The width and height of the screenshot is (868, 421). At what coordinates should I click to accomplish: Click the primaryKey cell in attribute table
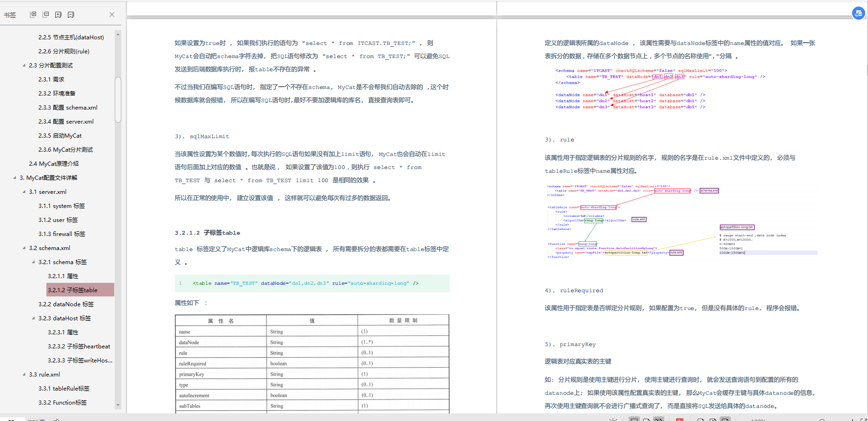(221, 374)
